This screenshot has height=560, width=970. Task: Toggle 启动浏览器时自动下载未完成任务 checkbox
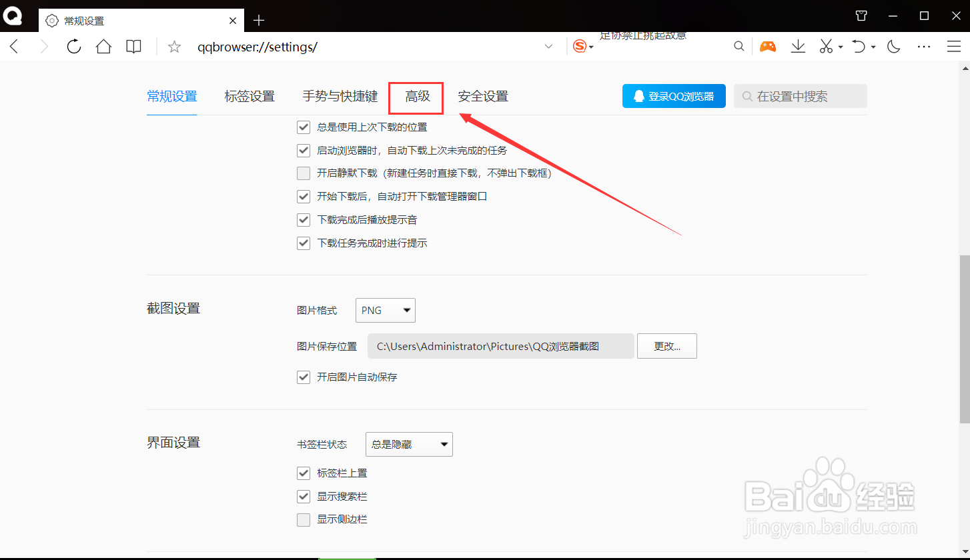tap(304, 150)
